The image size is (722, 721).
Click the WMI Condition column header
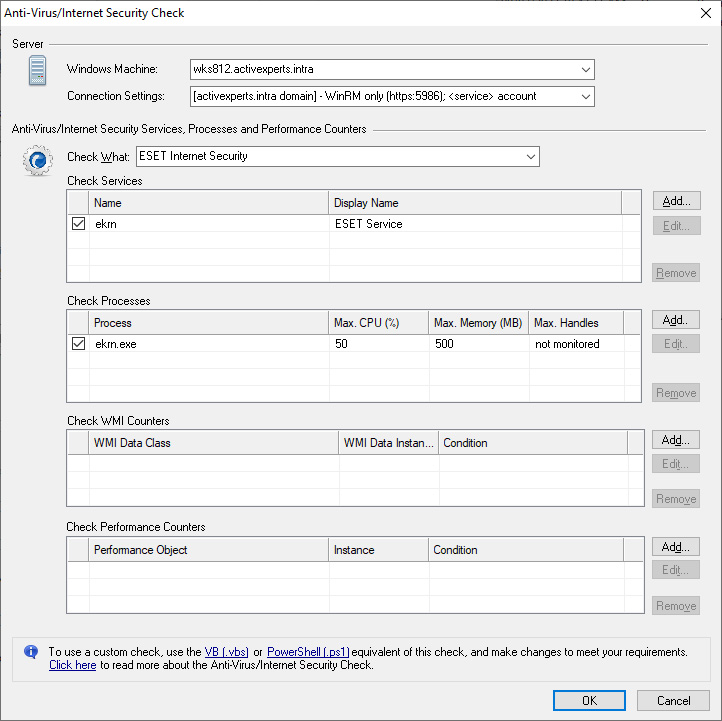pos(533,442)
